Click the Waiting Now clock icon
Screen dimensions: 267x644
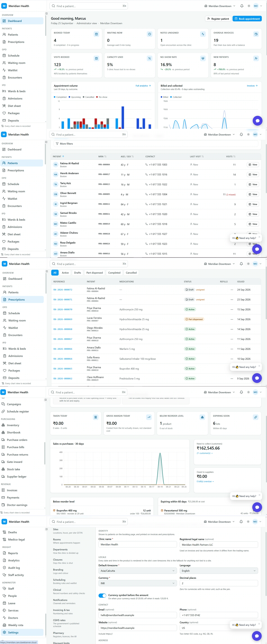point(150,34)
